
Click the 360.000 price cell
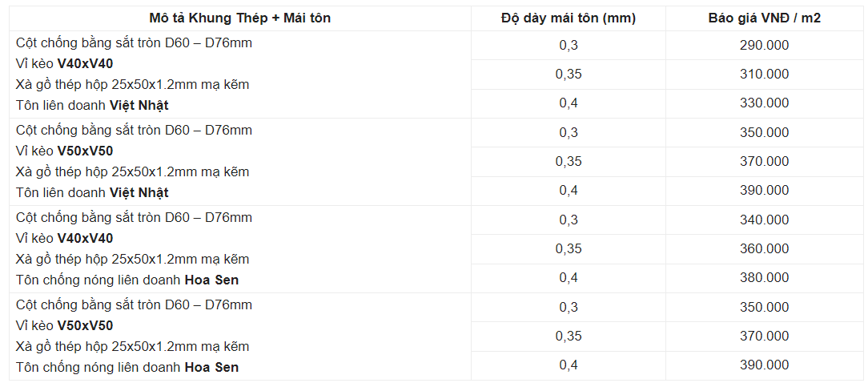[x=764, y=248]
